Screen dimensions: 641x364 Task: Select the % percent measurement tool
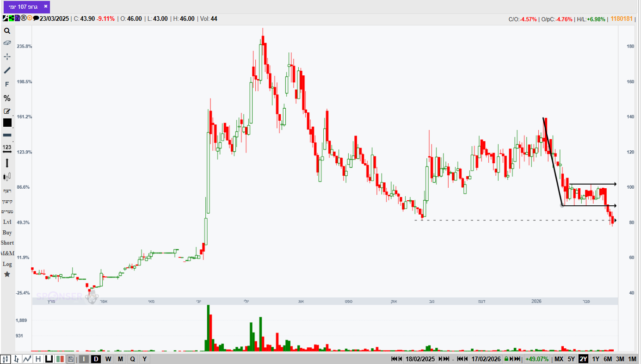[7, 98]
